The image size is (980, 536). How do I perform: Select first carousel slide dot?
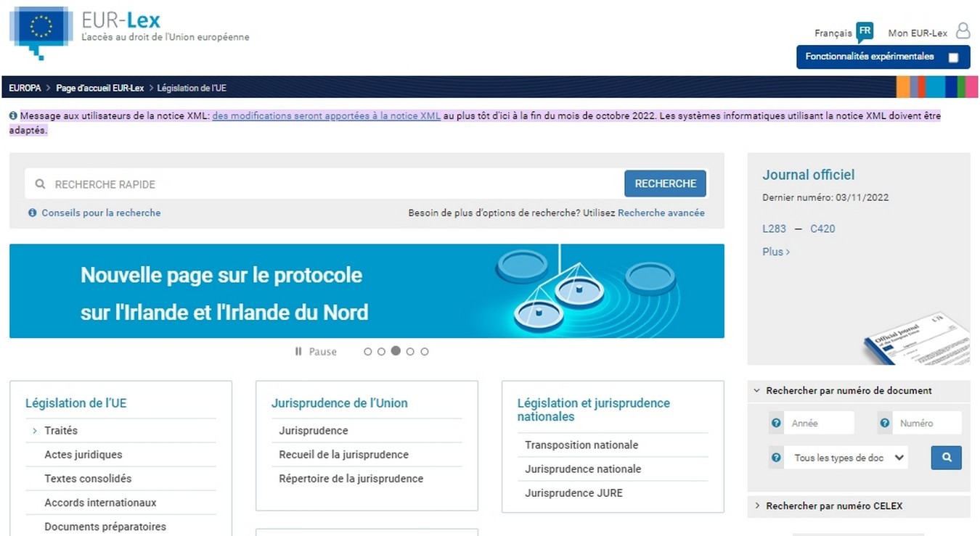click(367, 352)
